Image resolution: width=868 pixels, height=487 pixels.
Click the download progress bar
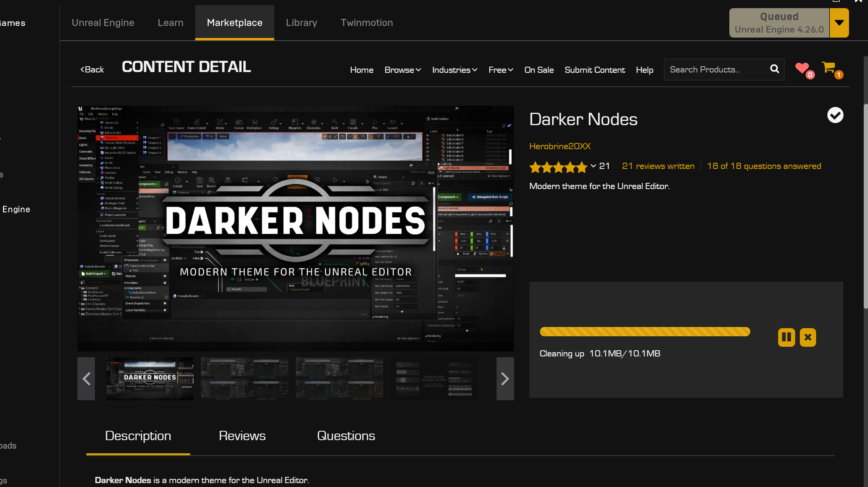tap(645, 332)
